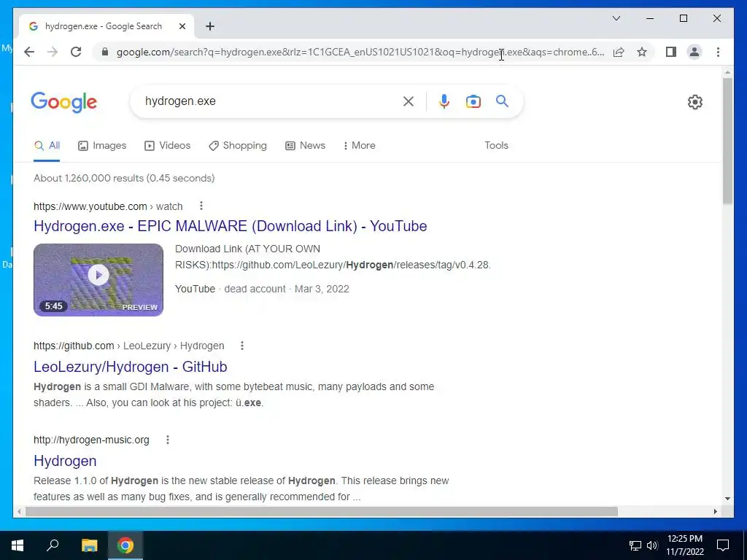Image resolution: width=747 pixels, height=560 pixels.
Task: Click the horizontal scrollbar thumb
Action: pos(322,511)
